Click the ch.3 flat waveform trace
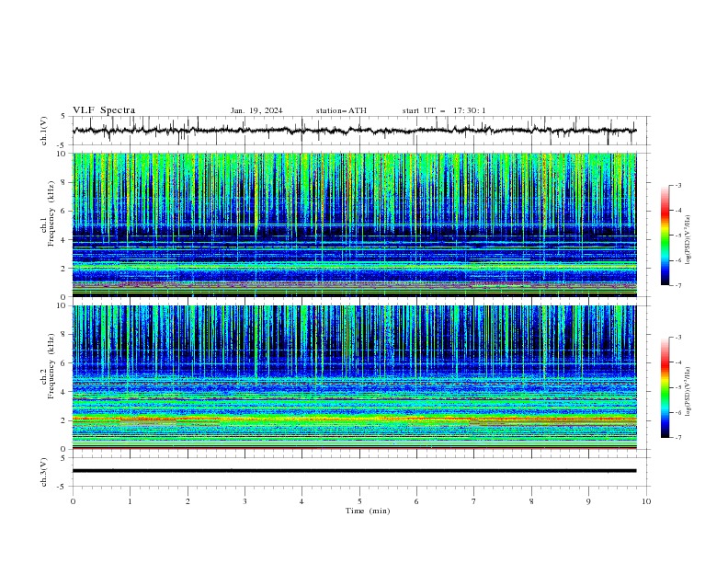The height and width of the screenshot is (563, 728). pos(354,471)
